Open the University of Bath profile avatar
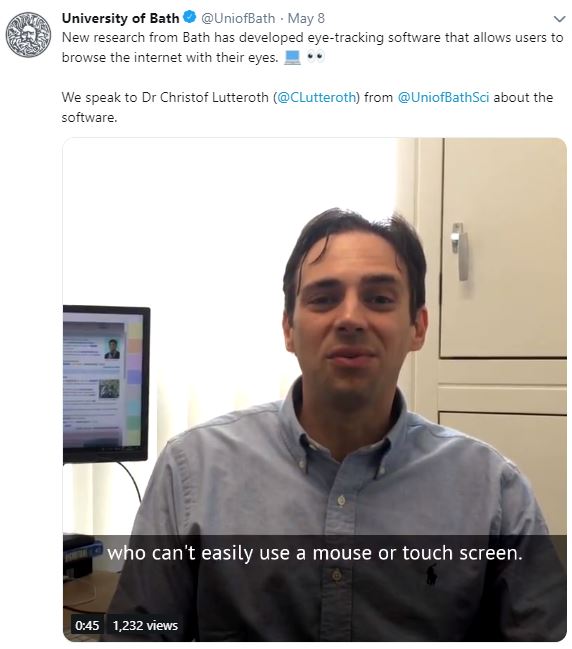 click(28, 35)
